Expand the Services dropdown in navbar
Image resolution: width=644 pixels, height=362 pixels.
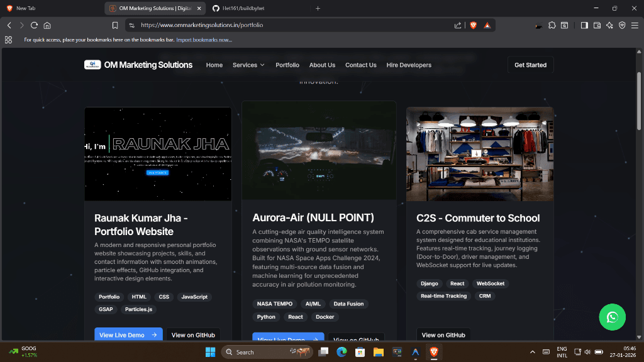point(248,65)
